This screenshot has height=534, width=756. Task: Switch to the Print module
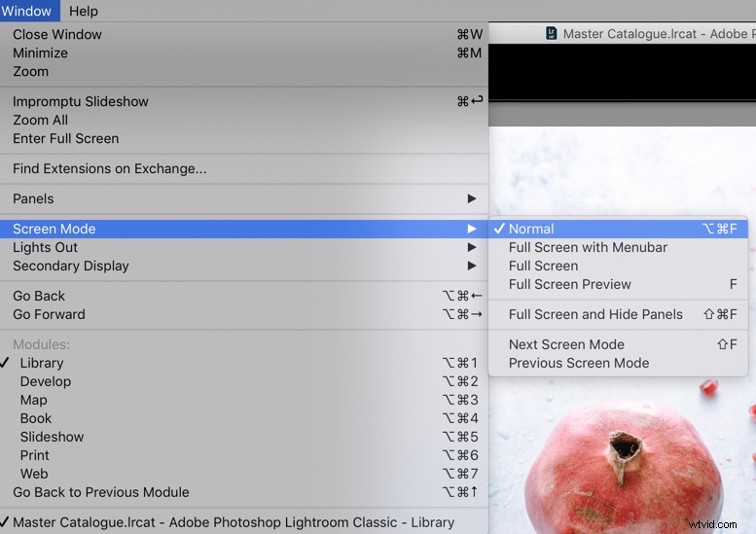[x=244, y=455]
